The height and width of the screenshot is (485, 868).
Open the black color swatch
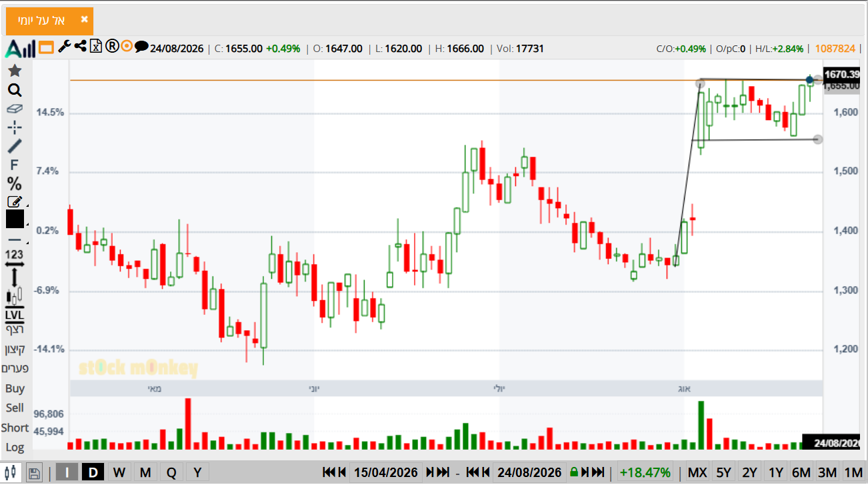coord(15,219)
